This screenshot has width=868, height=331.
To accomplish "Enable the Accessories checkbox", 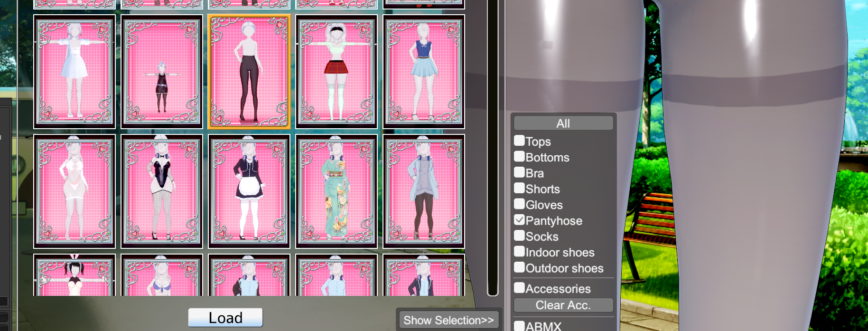I will (x=519, y=288).
